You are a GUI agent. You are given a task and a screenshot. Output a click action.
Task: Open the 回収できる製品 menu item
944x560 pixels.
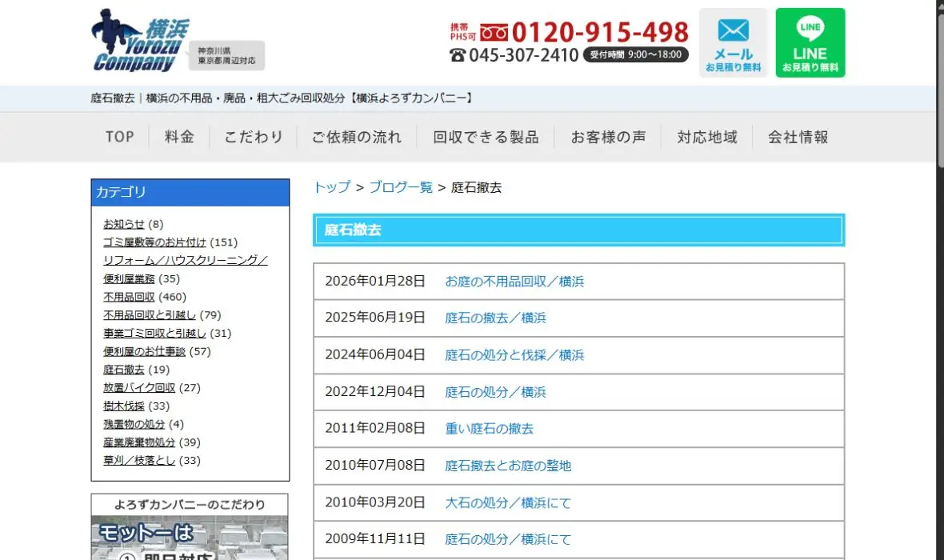[486, 138]
